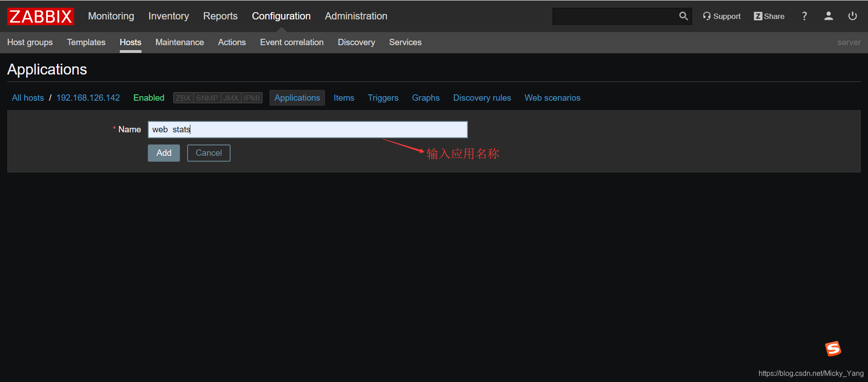The height and width of the screenshot is (382, 868).
Task: Follow the All hosts breadcrumb link
Action: click(28, 98)
